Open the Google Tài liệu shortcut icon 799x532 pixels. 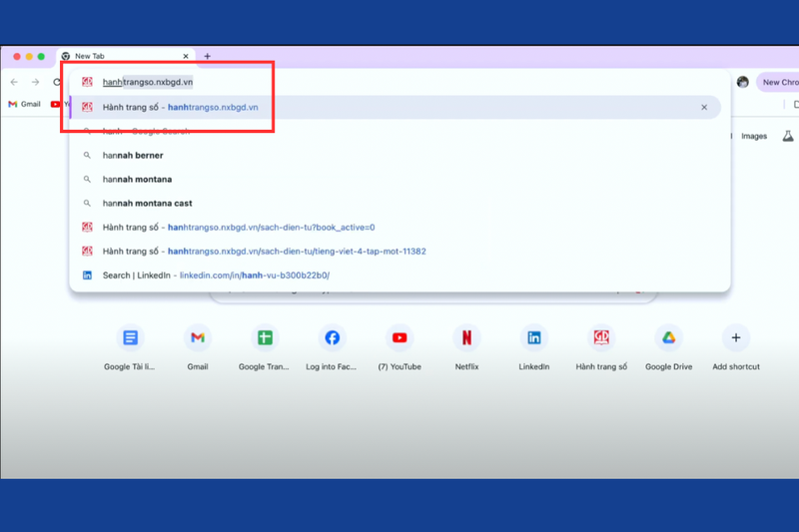click(x=130, y=337)
